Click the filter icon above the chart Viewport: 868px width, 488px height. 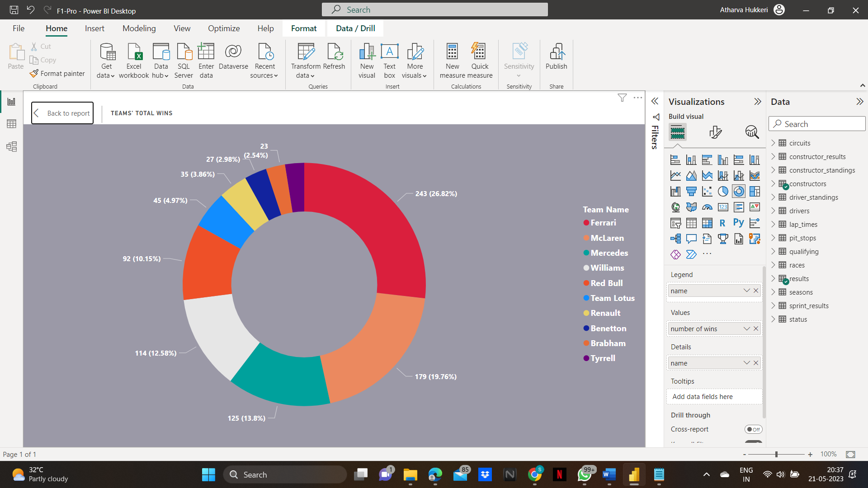[x=622, y=98]
